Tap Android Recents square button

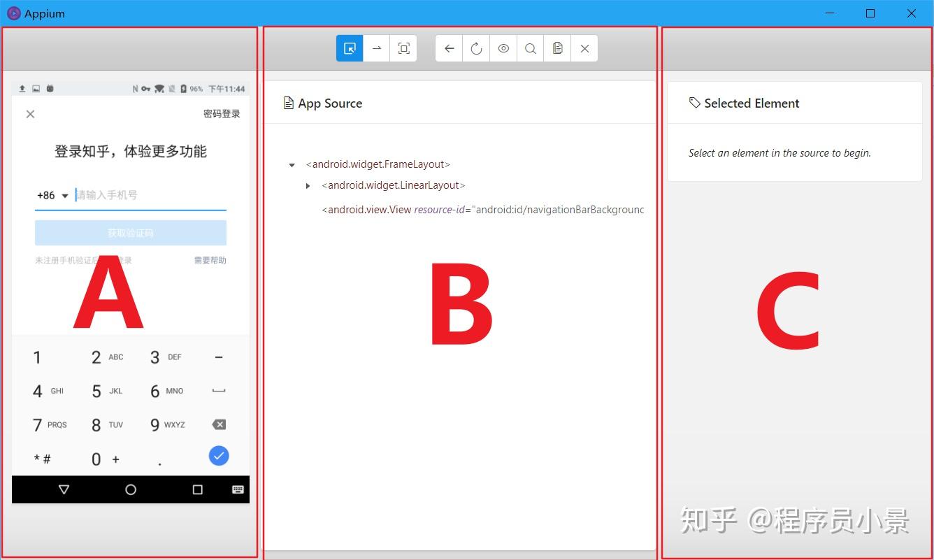tap(197, 489)
